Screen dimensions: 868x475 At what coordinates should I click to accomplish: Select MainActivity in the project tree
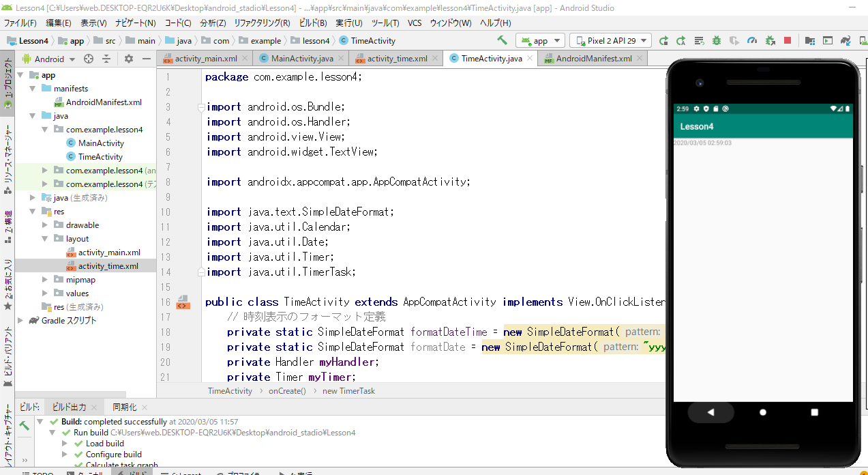coord(101,143)
